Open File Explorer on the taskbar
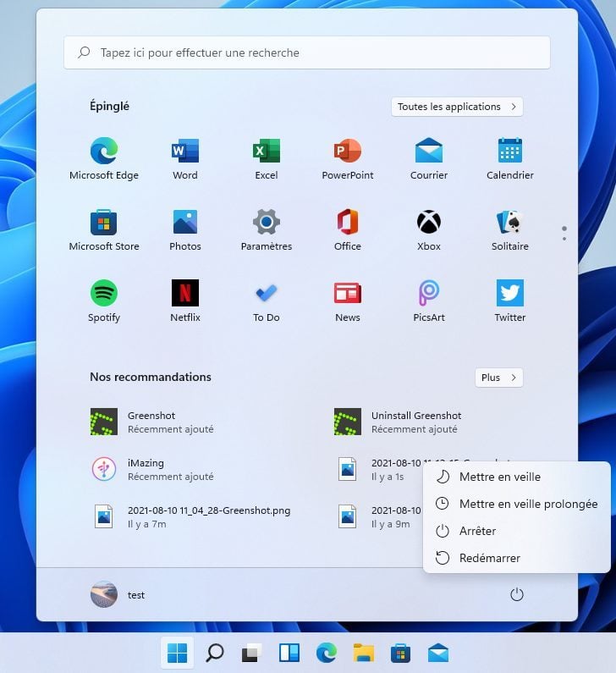 (x=364, y=653)
